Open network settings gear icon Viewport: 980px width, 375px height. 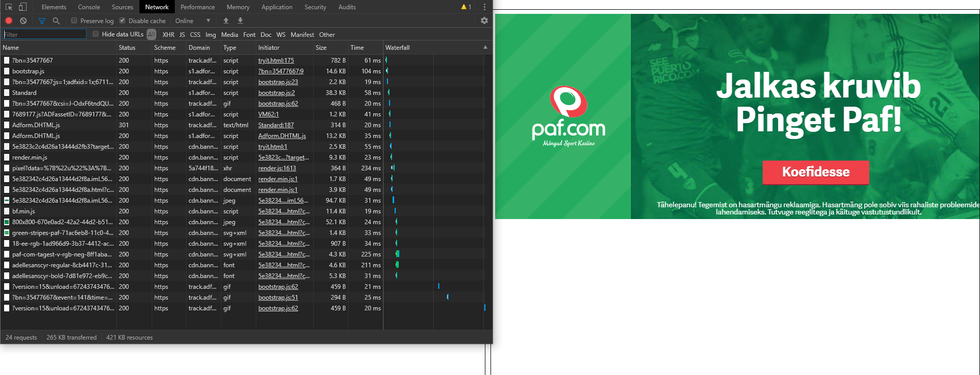pyautogui.click(x=484, y=21)
